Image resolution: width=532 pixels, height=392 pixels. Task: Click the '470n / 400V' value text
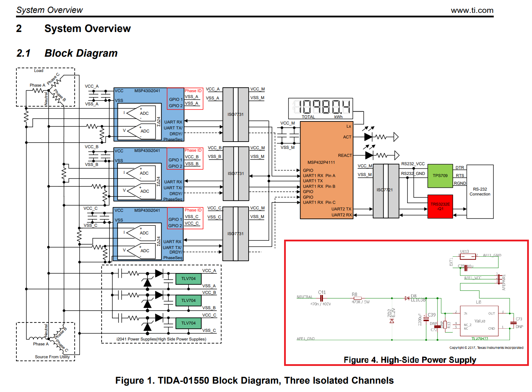(321, 304)
